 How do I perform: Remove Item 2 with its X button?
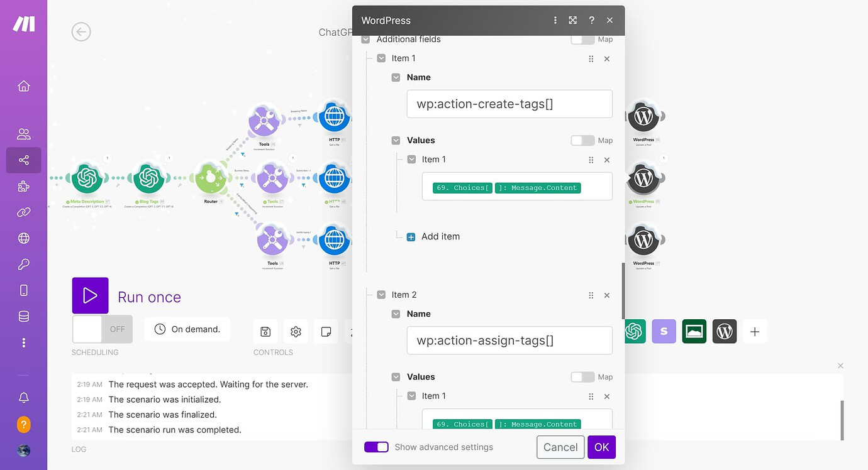point(607,295)
